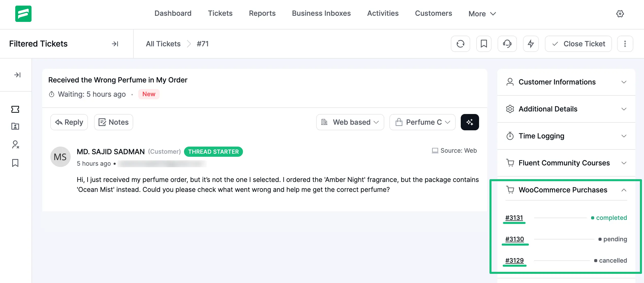Select the bookmark icon in the left sidebar

15,163
